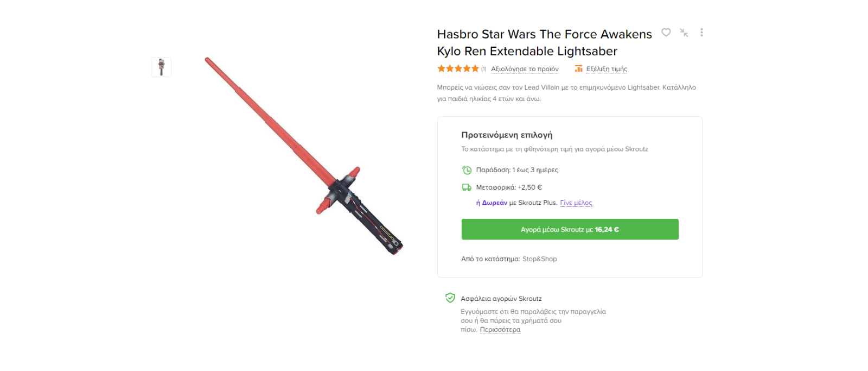Click the review count (1) next to stars
This screenshot has width=868, height=371.
point(483,69)
